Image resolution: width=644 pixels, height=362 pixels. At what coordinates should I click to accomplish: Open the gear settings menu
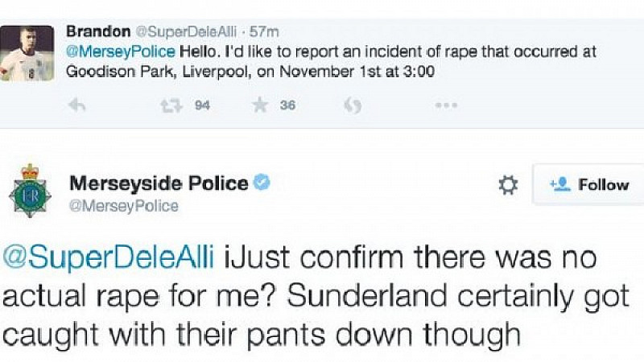click(x=508, y=185)
